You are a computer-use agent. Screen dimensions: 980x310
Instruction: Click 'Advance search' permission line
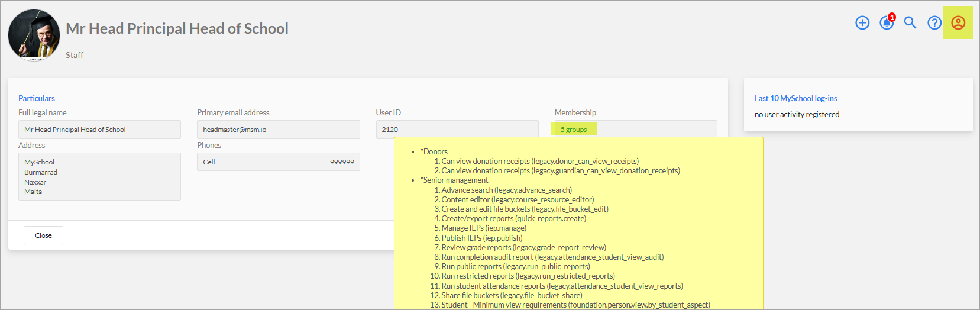point(507,190)
